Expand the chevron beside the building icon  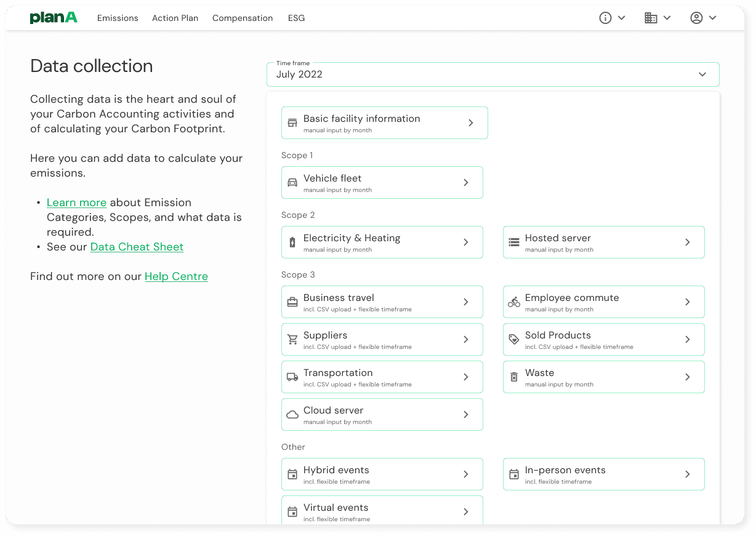(667, 18)
